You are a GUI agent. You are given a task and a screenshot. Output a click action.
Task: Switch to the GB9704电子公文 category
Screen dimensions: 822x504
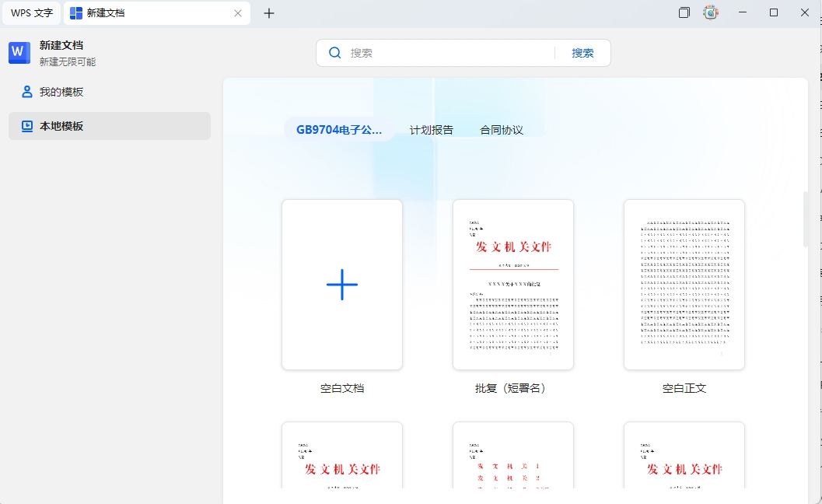341,129
